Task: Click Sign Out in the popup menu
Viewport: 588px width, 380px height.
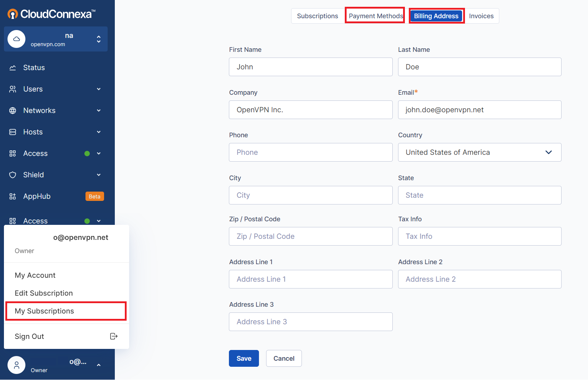Action: [29, 336]
